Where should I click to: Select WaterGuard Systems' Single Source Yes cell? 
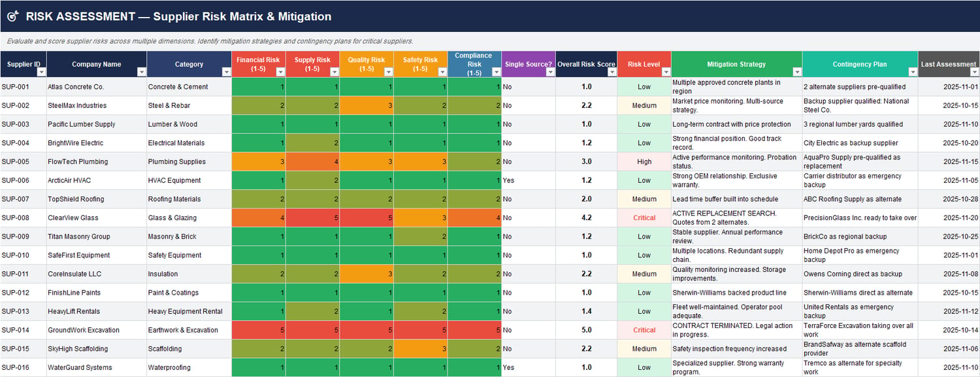[529, 368]
